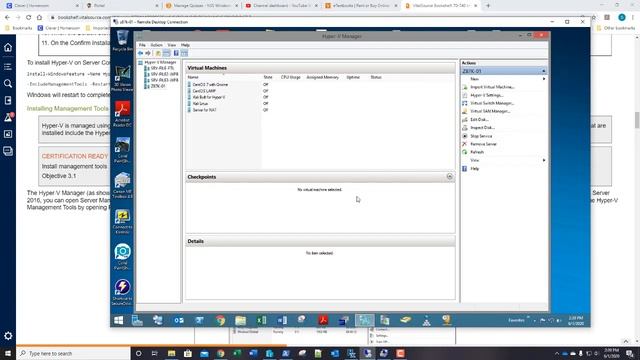Click the Forward arrow in Hyper-V Manager toolbar
This screenshot has height=360, width=640.
pos(148,53)
